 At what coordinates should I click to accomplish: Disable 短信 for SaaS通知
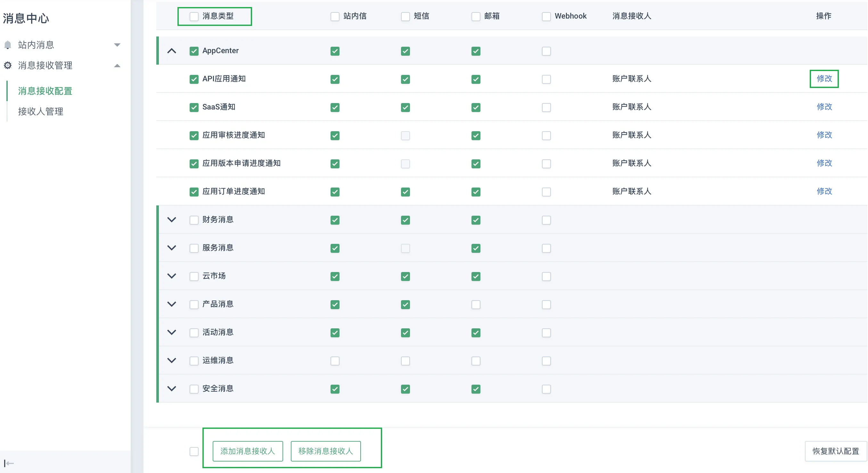(405, 108)
